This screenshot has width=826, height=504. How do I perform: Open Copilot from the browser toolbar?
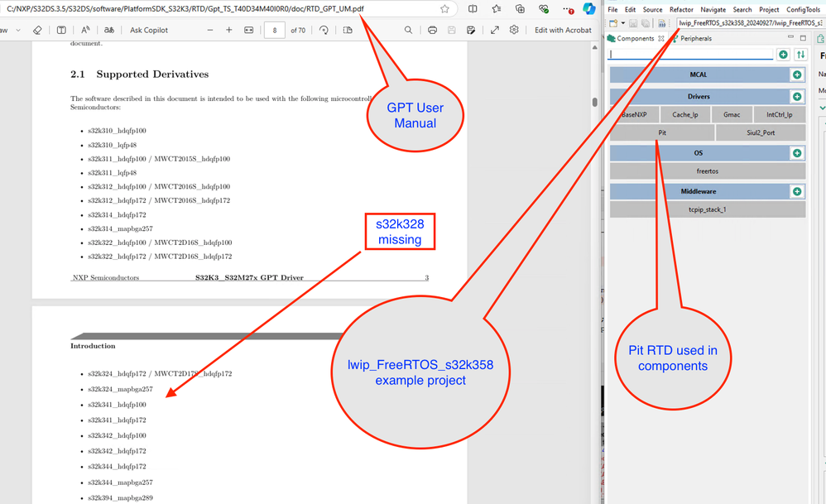[x=591, y=9]
